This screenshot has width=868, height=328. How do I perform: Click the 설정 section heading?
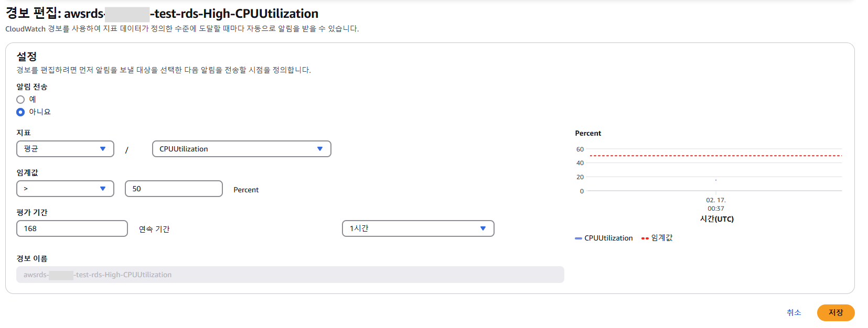pos(27,57)
